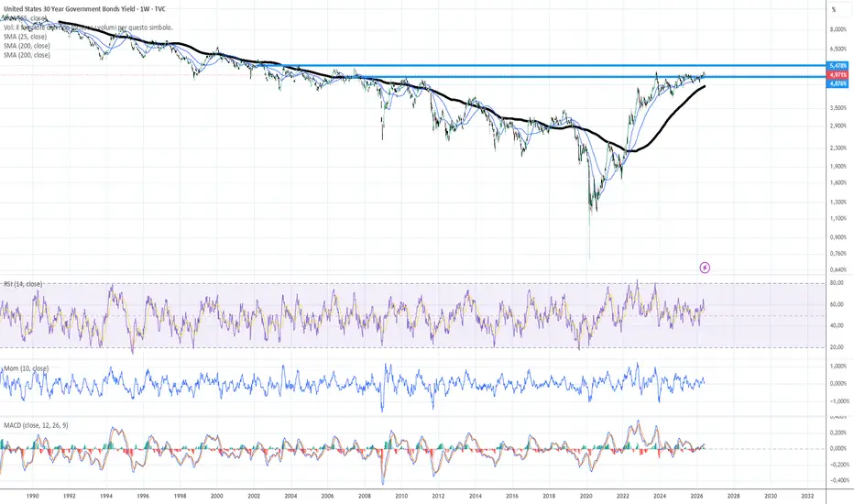Click the 80,00 RSI scale label
The height and width of the screenshot is (504, 854).
pos(837,283)
